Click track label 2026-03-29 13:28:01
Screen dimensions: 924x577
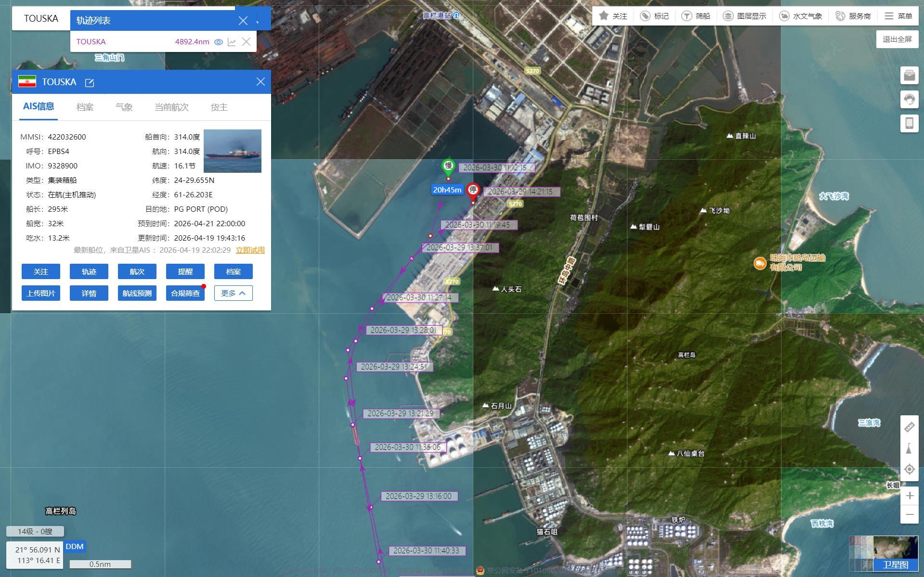click(404, 330)
